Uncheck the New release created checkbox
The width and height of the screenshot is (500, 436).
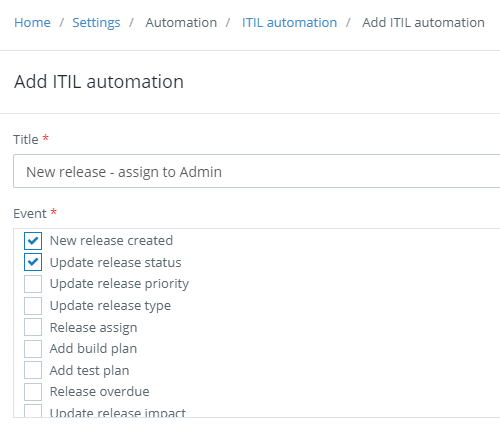(x=33, y=241)
